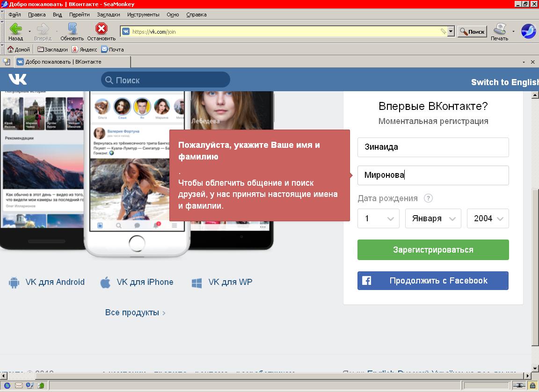Open Mail from status bar envelope icon
The width and height of the screenshot is (539, 392).
click(19, 385)
